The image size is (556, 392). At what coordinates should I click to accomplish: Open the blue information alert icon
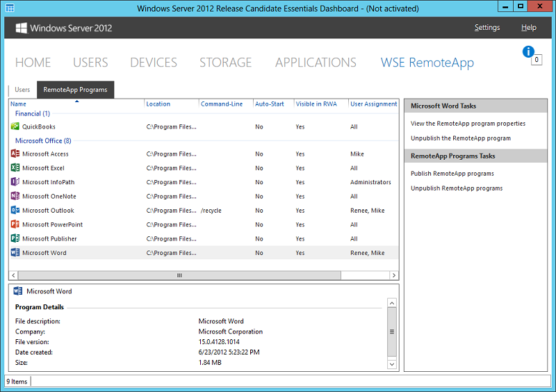[528, 52]
